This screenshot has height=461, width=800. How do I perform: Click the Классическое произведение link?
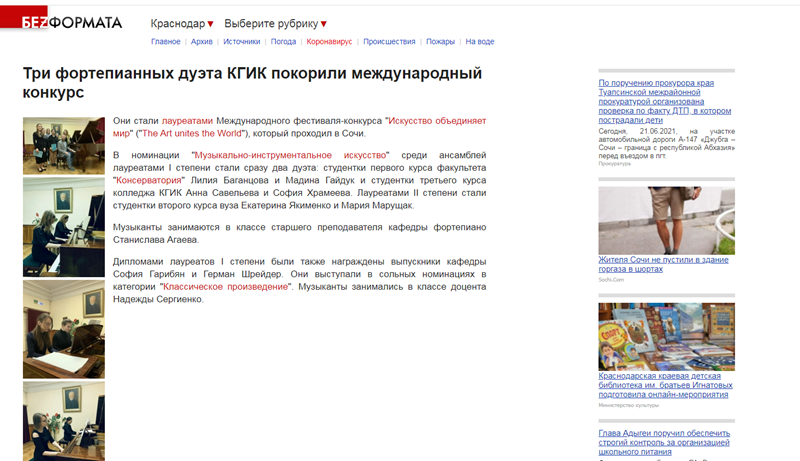(x=226, y=287)
